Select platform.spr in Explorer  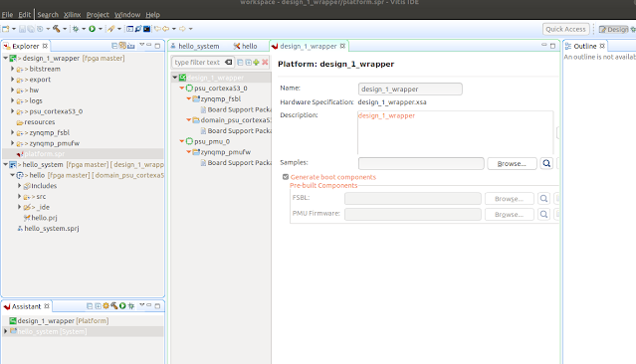[x=44, y=153]
